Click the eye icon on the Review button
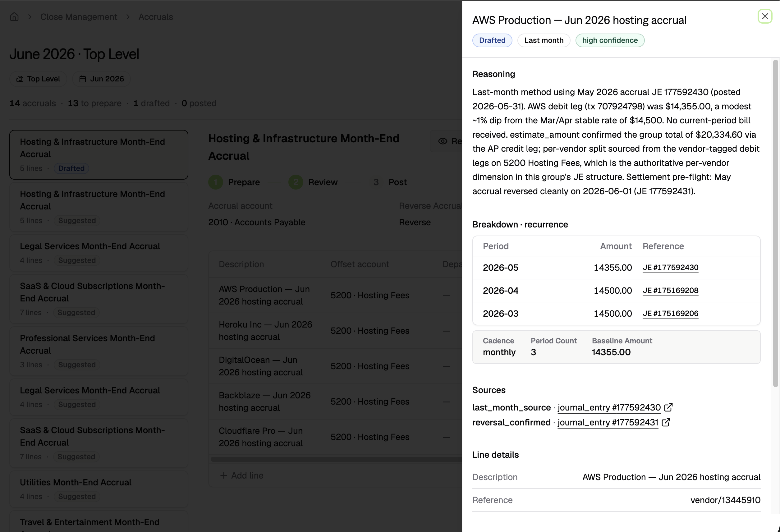This screenshot has height=532, width=780. pyautogui.click(x=443, y=141)
